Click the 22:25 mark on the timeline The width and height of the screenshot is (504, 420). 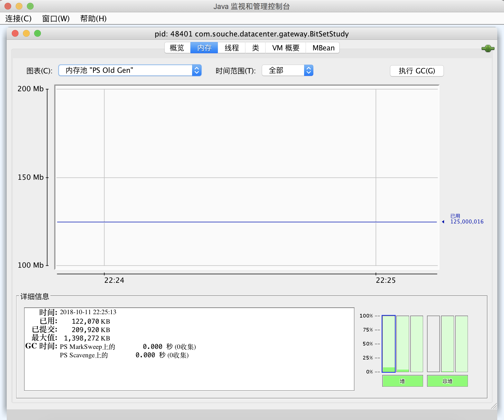coord(386,280)
